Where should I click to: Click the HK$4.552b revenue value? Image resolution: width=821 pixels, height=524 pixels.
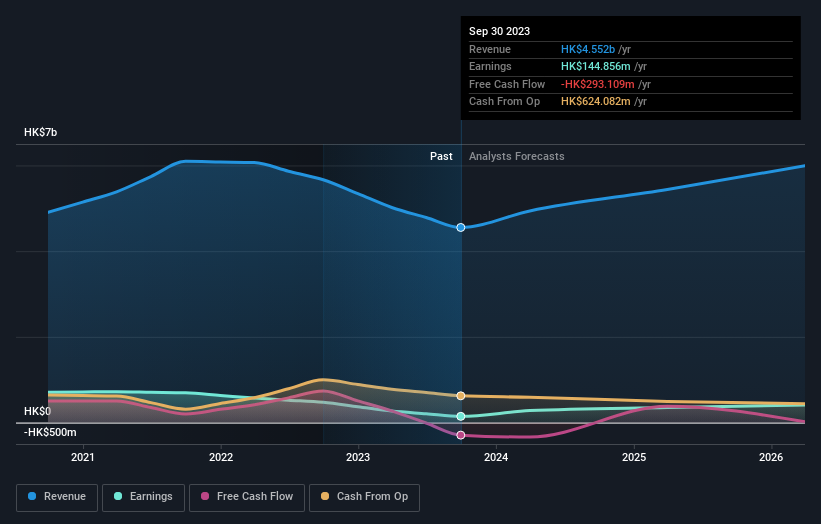pyautogui.click(x=588, y=49)
